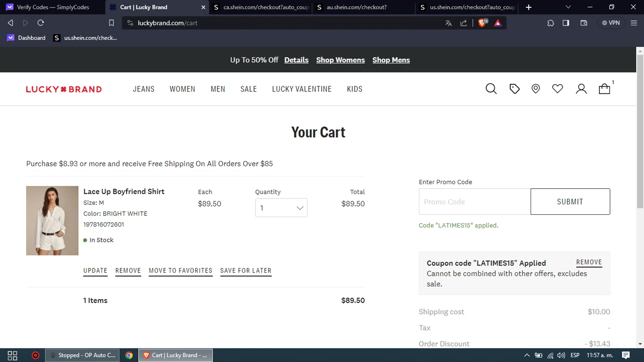Viewport: 644px width, 362px height.
Task: Click the address bar URL
Action: (x=167, y=23)
